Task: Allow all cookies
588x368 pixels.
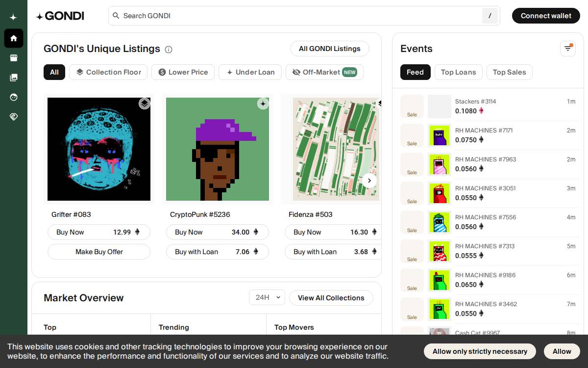Action: 562,351
